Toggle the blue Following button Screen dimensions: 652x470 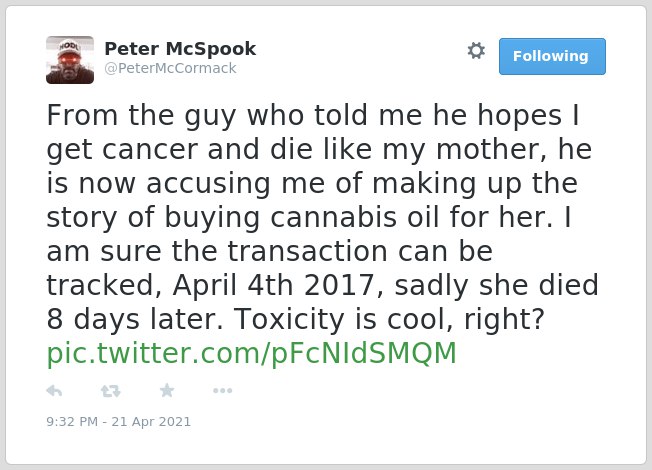pos(552,57)
